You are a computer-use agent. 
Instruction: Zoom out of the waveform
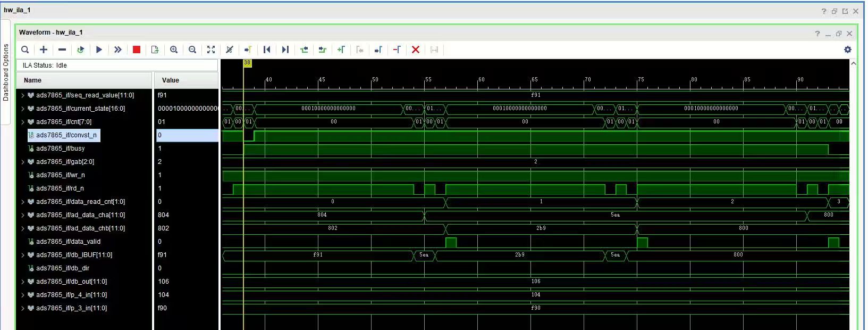(192, 49)
